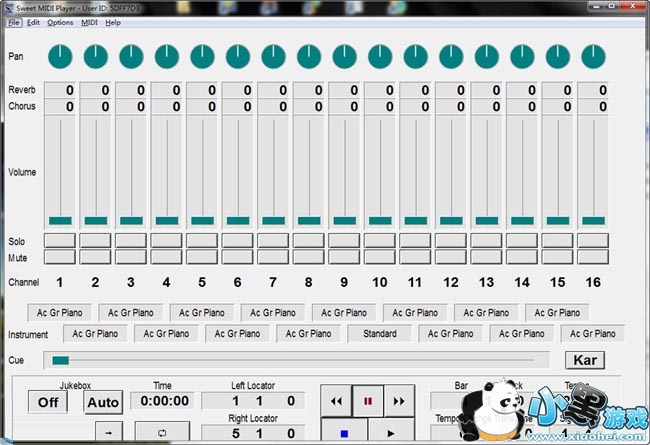Mute channel 2
Image resolution: width=650 pixels, height=445 pixels.
pyautogui.click(x=95, y=257)
